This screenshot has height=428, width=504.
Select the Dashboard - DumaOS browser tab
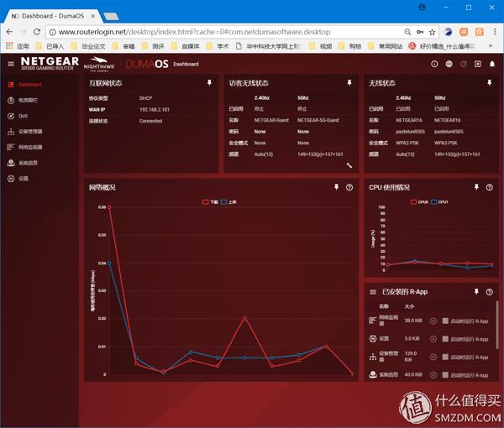point(53,16)
